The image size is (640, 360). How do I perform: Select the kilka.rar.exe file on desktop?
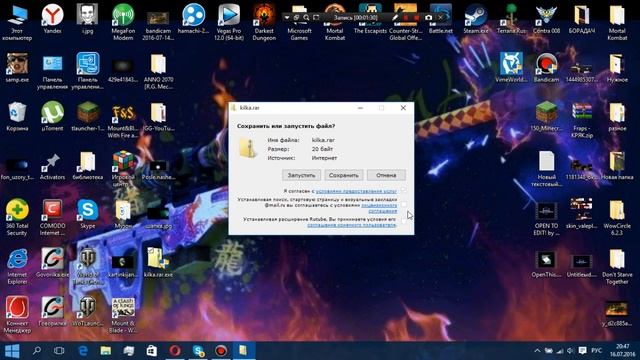tap(158, 263)
